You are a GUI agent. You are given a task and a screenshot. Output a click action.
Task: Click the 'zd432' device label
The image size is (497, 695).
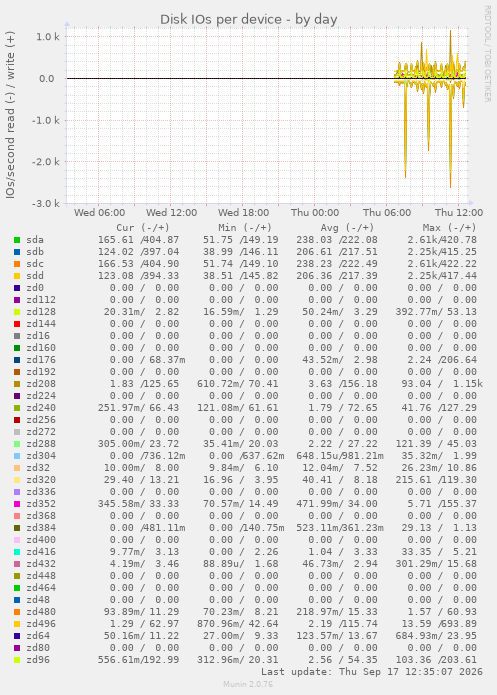click(x=41, y=563)
